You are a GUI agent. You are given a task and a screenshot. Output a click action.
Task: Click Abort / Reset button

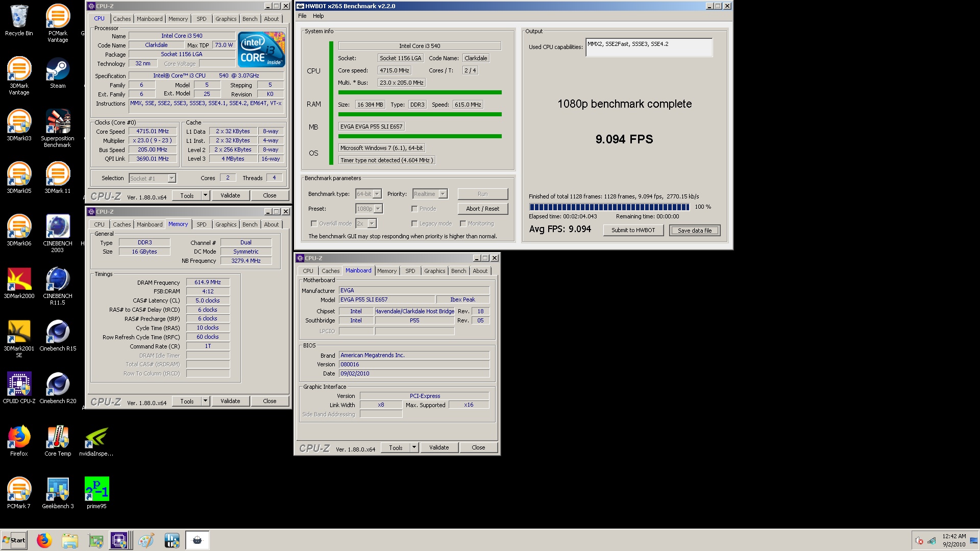pos(483,209)
